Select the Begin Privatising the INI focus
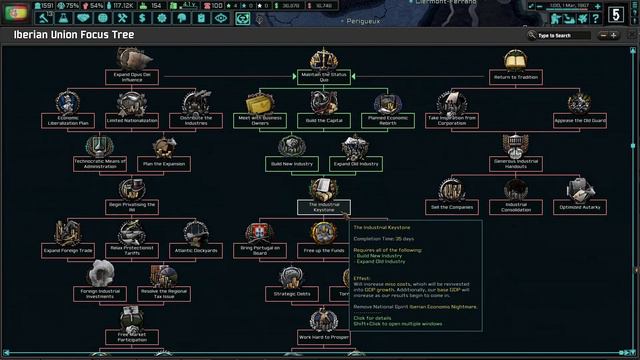The width and height of the screenshot is (640, 360). [132, 207]
